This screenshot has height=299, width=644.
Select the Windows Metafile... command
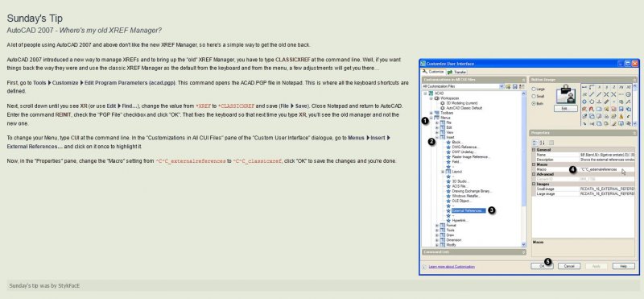click(466, 196)
